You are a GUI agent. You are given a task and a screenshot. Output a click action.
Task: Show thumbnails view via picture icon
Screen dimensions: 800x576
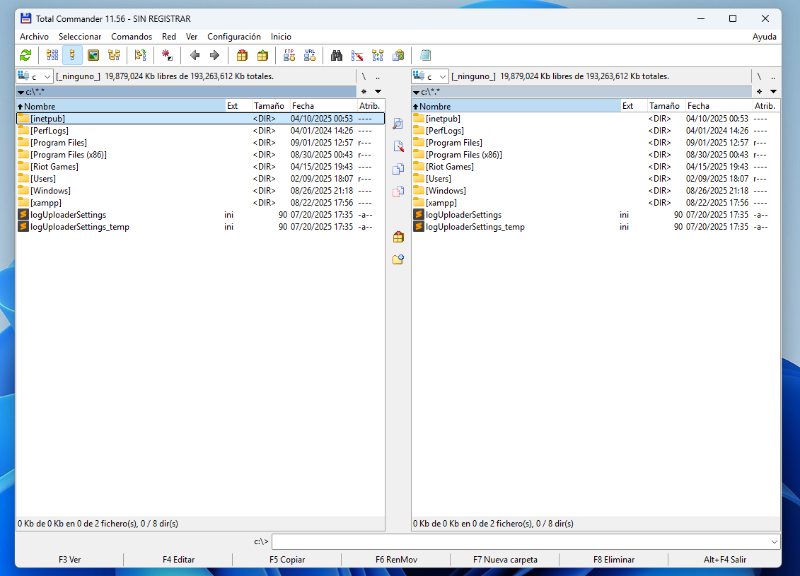[93, 55]
